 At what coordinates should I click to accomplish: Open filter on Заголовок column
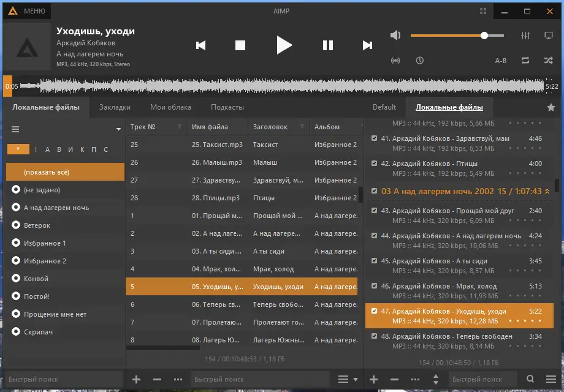[302, 127]
